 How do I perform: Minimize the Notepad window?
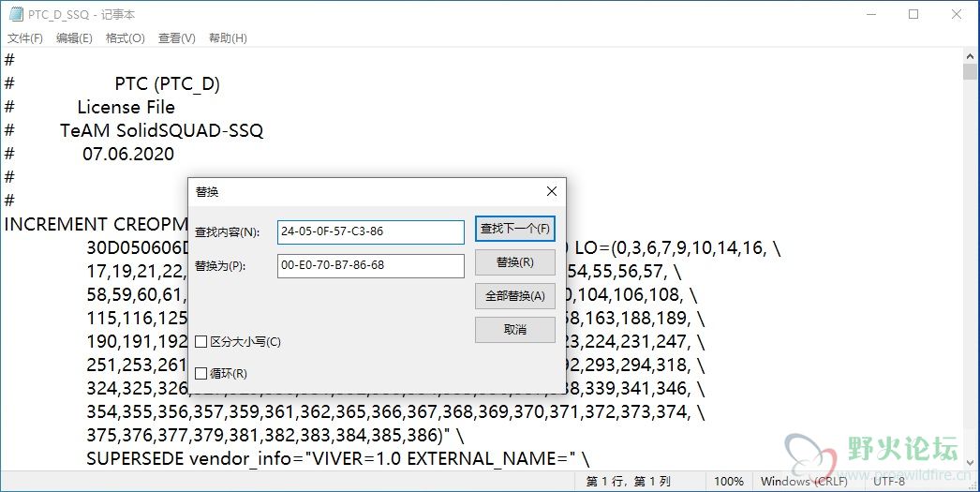(870, 14)
